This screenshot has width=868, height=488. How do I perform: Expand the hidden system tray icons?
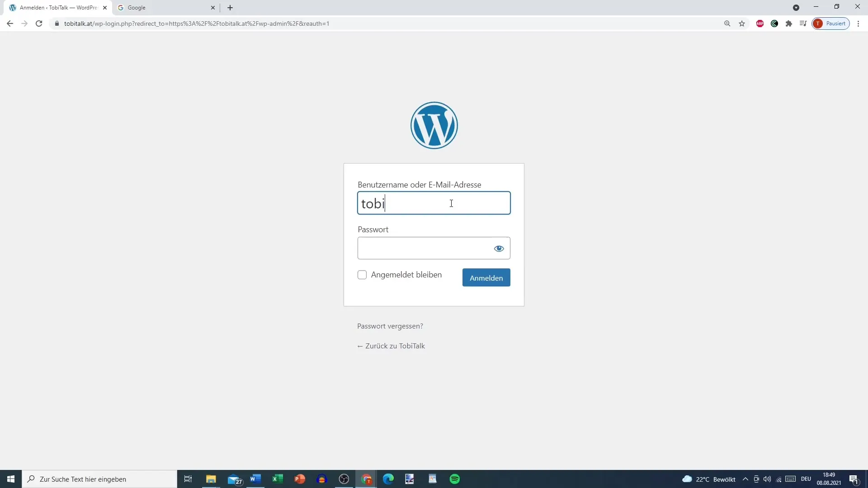[745, 479]
